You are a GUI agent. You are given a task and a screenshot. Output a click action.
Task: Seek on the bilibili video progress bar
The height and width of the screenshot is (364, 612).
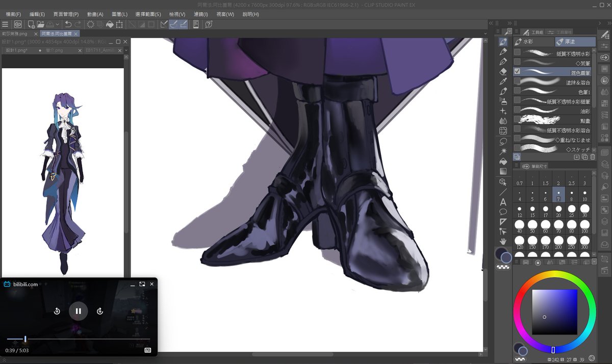[79, 339]
